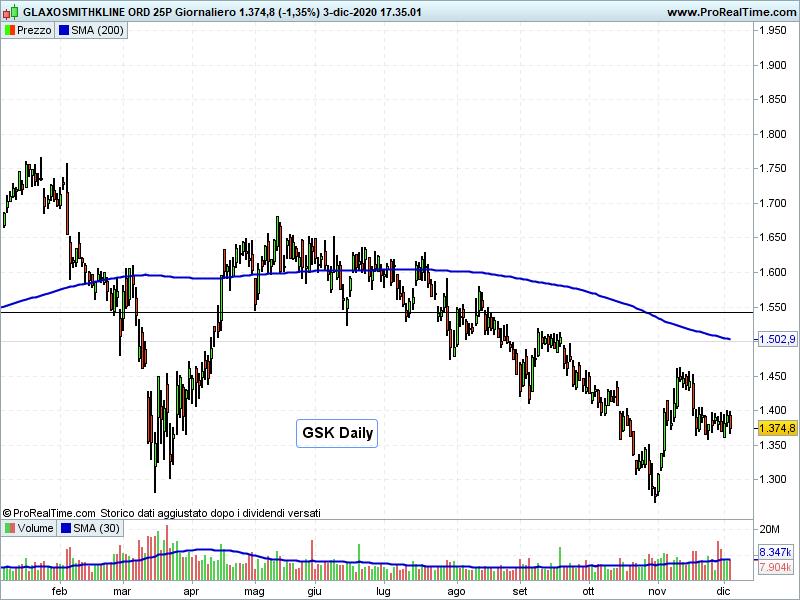Click the GSK Daily text annotation
This screenshot has height=600, width=800.
point(337,433)
